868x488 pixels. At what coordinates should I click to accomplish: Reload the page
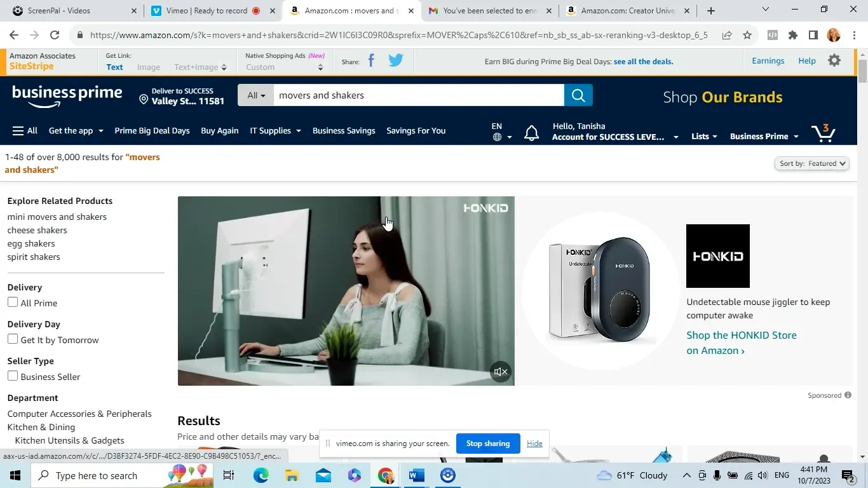[x=55, y=36]
